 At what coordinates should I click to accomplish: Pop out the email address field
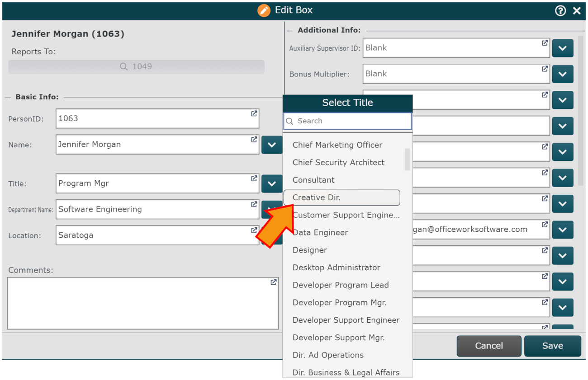[545, 224]
